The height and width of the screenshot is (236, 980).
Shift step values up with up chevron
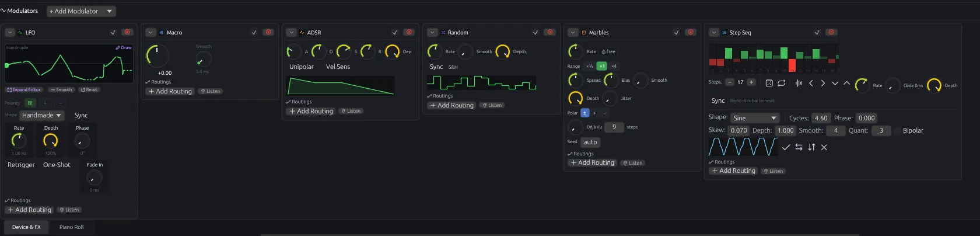846,83
